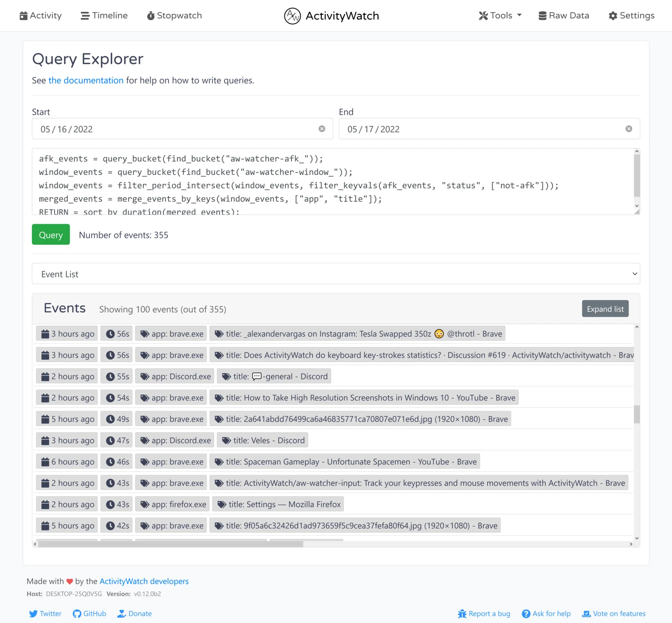Clear the End date field
The width and height of the screenshot is (672, 623).
[x=629, y=129]
